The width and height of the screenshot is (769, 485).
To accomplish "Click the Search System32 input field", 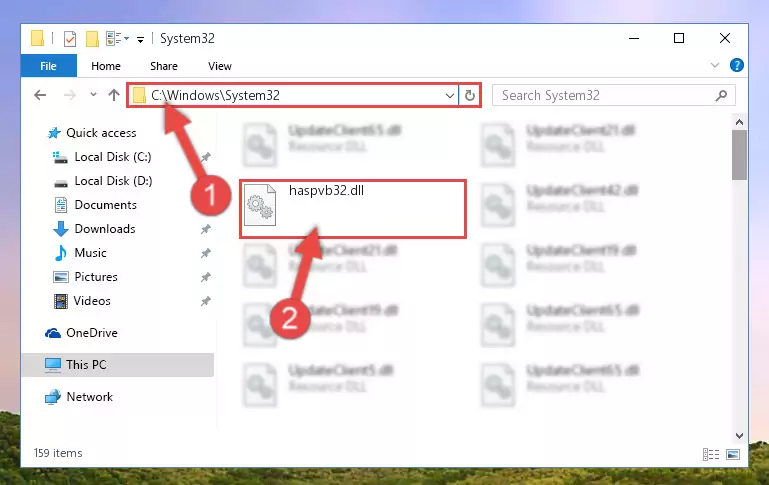I will 606,95.
